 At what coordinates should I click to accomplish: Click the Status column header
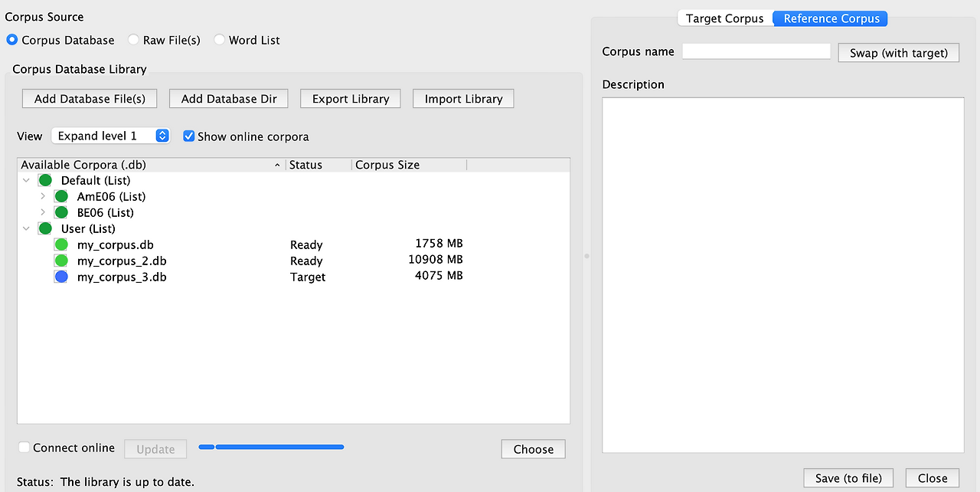click(318, 165)
